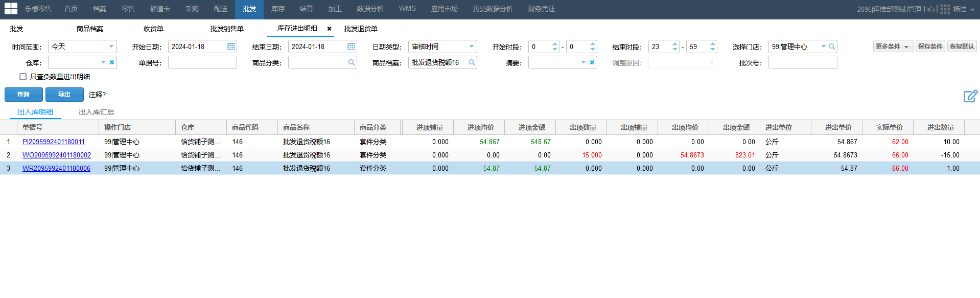Toggle 只查负数量进出明细 checkbox
Image resolution: width=980 pixels, height=298 pixels.
tap(23, 77)
